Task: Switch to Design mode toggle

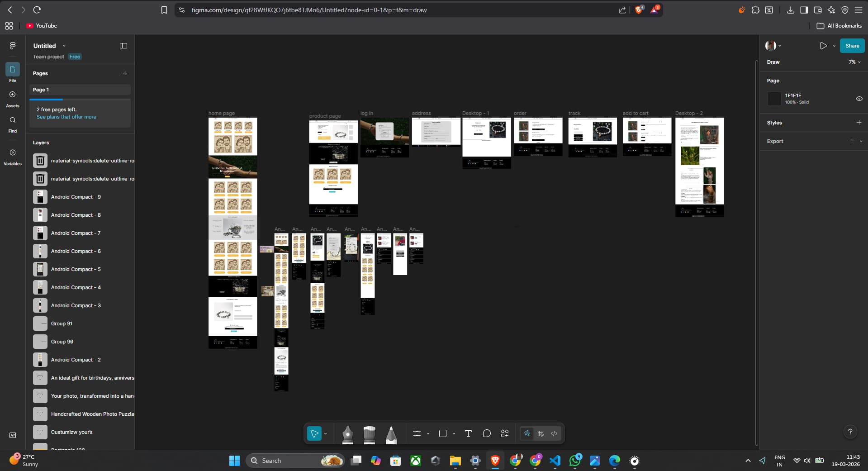Action: pos(541,433)
